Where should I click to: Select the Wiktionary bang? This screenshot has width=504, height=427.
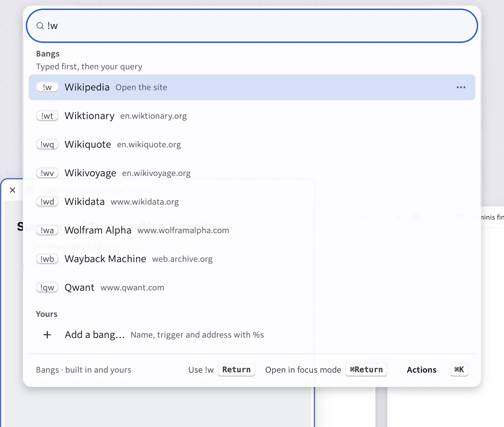coord(252,116)
